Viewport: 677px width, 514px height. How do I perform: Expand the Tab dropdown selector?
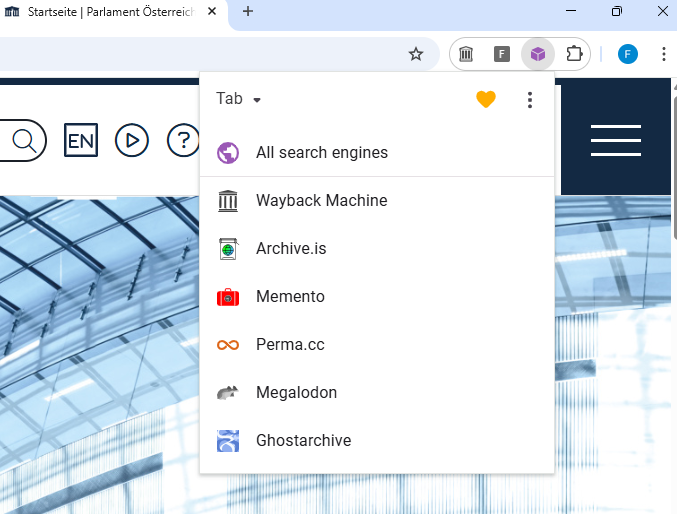coord(239,99)
